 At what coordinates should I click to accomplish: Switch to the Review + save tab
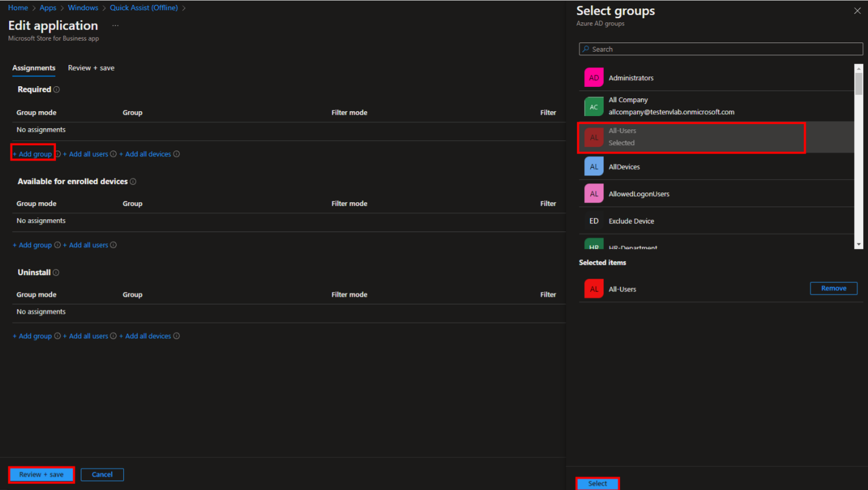[x=91, y=68]
